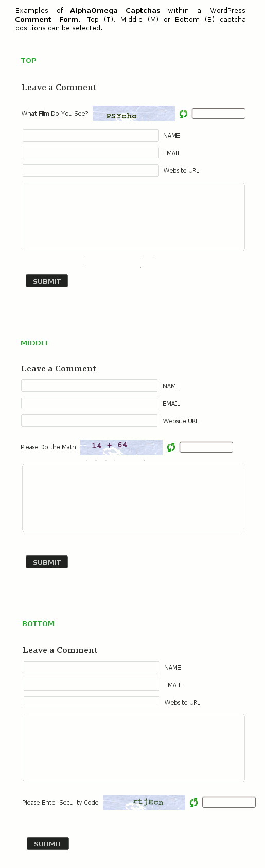
Task: Focus the Please Do the Math answer field
Action: click(x=206, y=447)
